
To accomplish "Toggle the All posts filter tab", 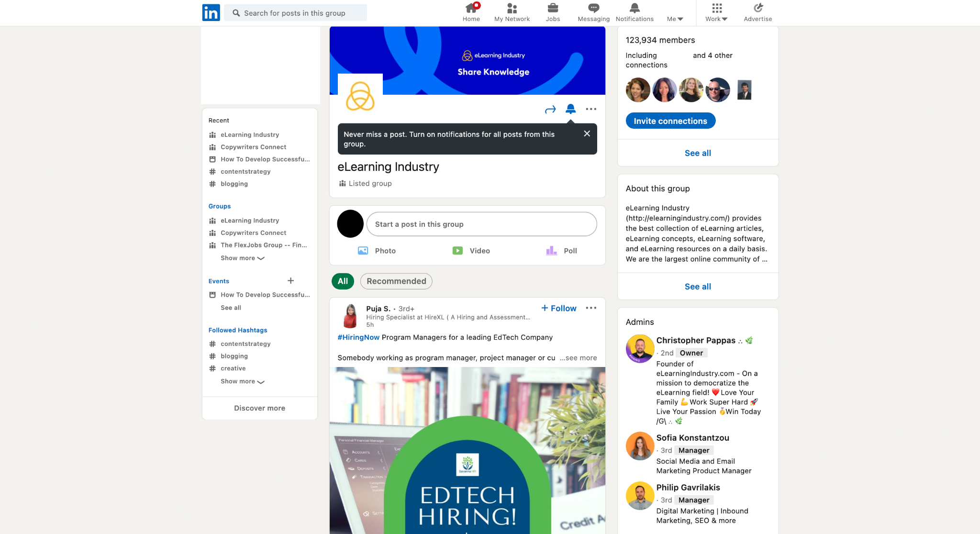I will [x=343, y=281].
